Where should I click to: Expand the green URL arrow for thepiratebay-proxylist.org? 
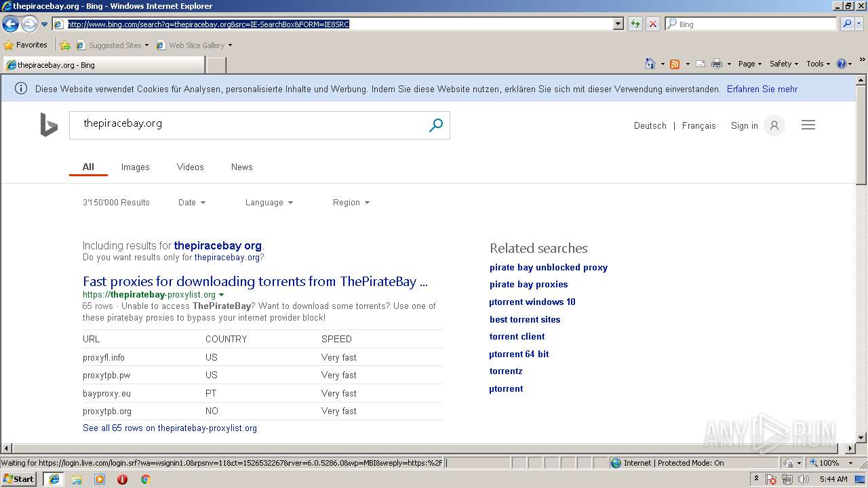coord(222,295)
